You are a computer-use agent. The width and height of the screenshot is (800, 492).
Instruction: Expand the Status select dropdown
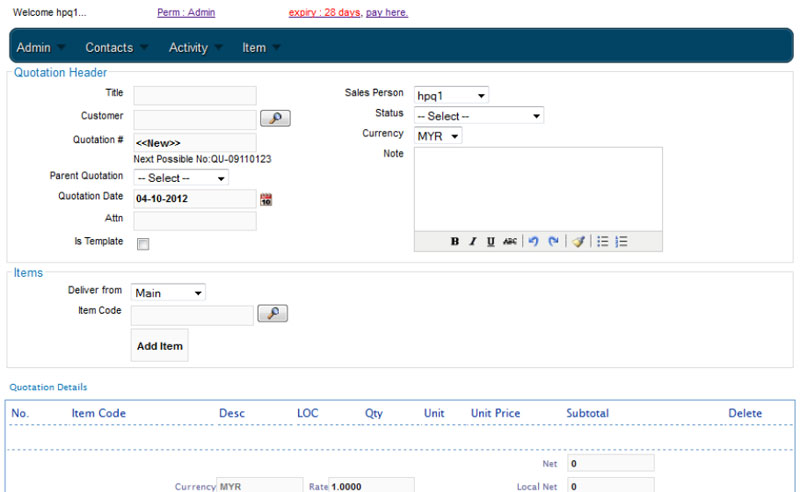(479, 116)
